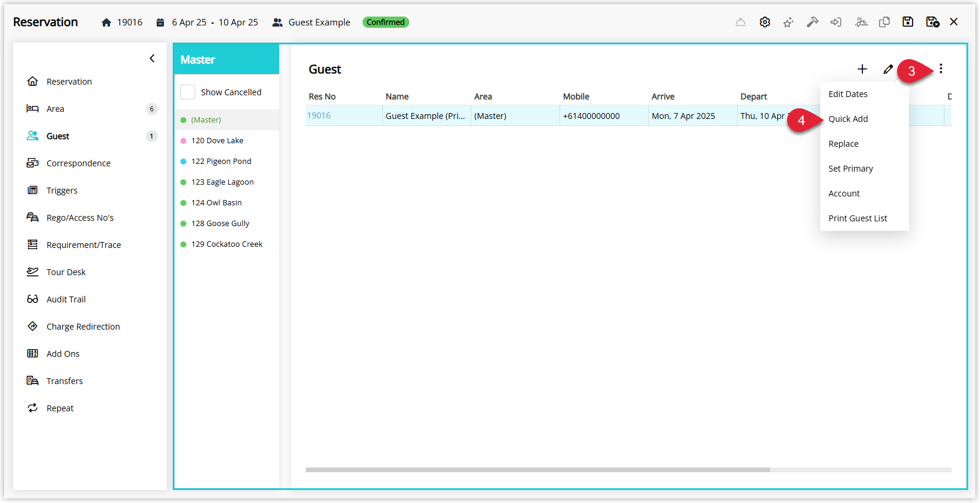Open reservation number 19016 link in the table
Image resolution: width=980 pixels, height=503 pixels.
pos(319,115)
